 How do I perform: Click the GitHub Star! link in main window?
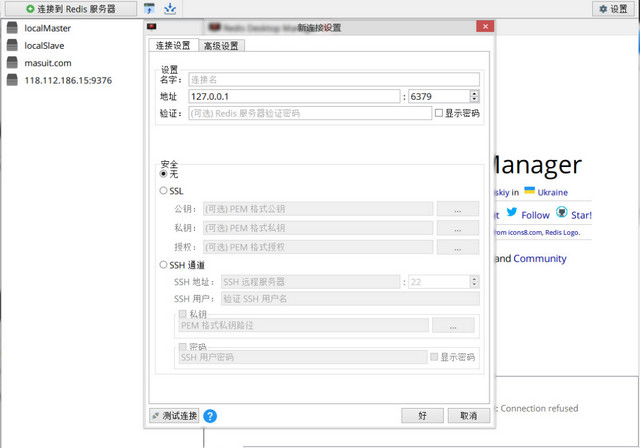[581, 215]
